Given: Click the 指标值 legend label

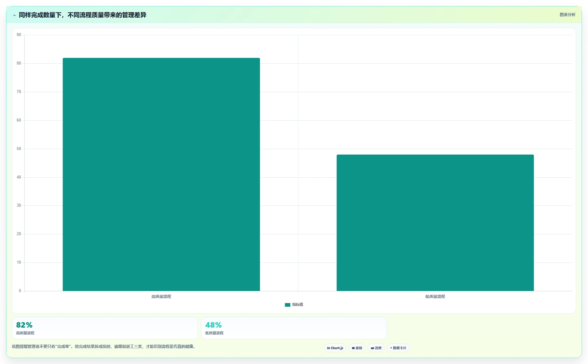Looking at the screenshot, I should tap(297, 305).
